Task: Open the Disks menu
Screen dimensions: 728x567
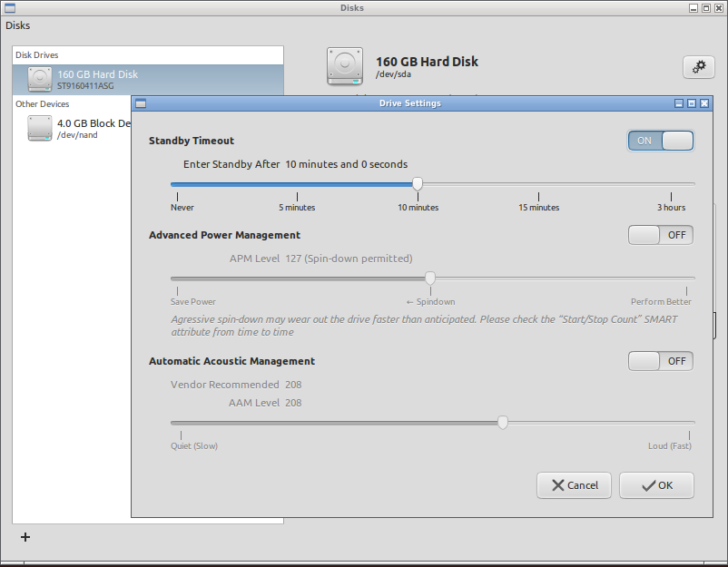Action: 18,25
